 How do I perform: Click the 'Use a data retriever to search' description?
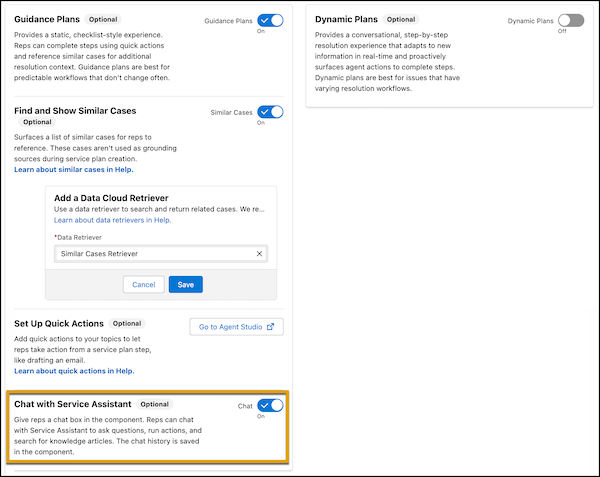(x=159, y=209)
